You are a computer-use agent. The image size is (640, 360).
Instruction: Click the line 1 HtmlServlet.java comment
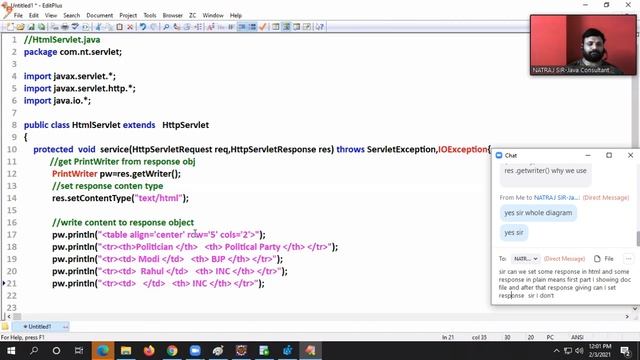62,40
